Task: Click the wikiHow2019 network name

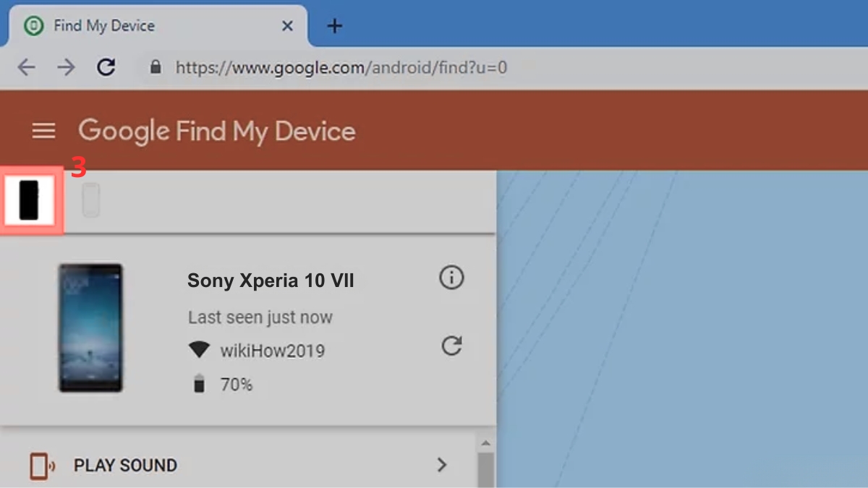Action: 273,351
